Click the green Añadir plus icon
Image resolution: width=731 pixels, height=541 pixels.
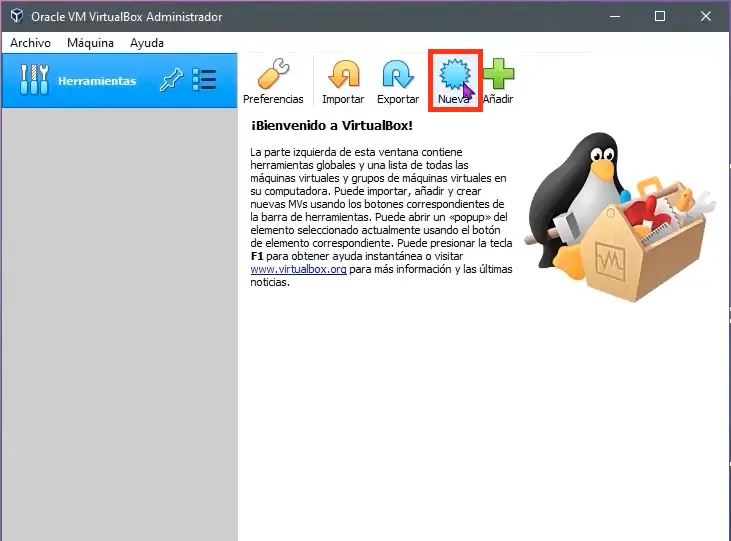[498, 73]
